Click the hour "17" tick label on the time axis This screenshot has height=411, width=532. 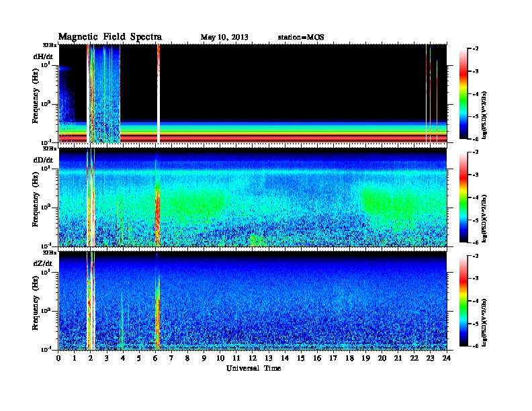click(334, 358)
